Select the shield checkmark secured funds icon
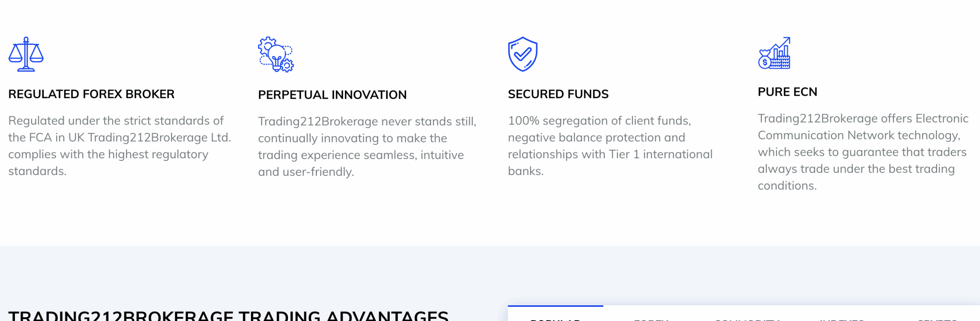The height and width of the screenshot is (321, 980). [523, 54]
